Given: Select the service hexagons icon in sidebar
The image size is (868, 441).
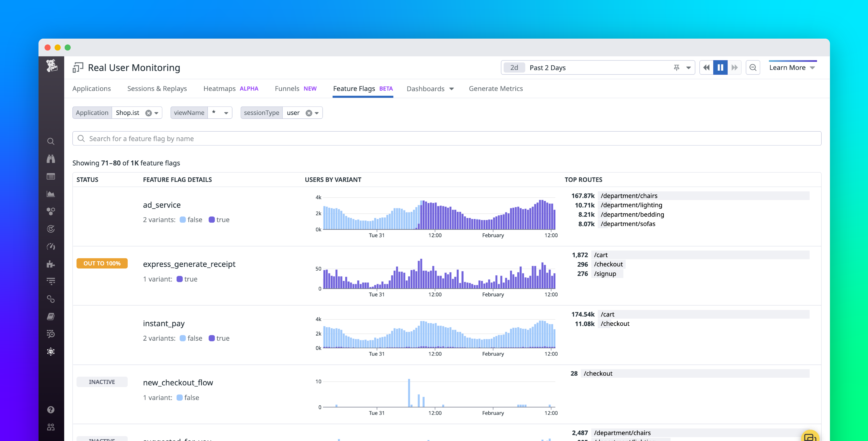Looking at the screenshot, I should 51,211.
